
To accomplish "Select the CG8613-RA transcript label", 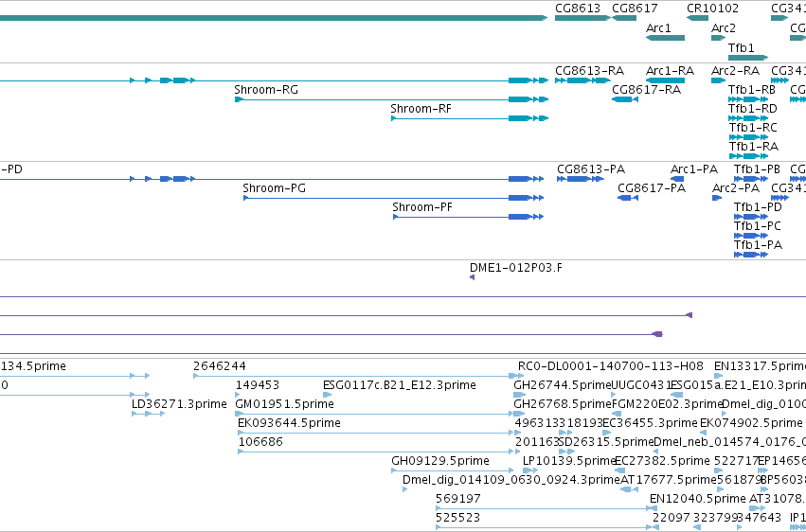I will tap(590, 71).
